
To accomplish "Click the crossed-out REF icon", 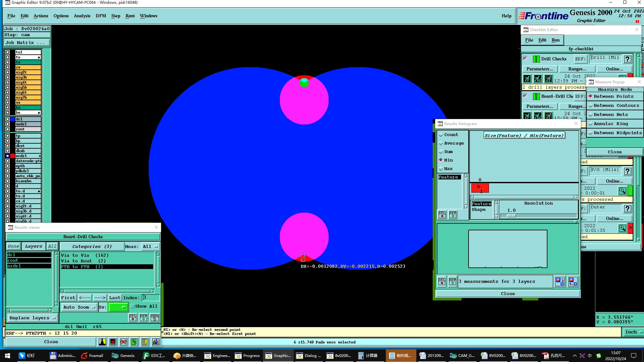I will coord(124,342).
